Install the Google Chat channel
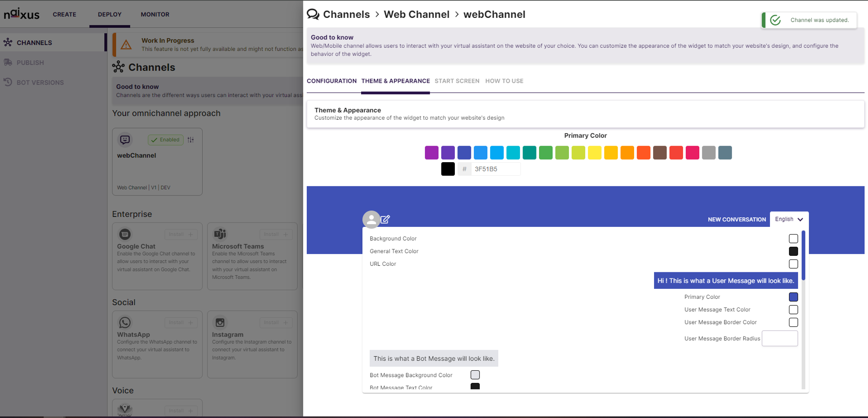This screenshot has width=868, height=418. (x=181, y=235)
